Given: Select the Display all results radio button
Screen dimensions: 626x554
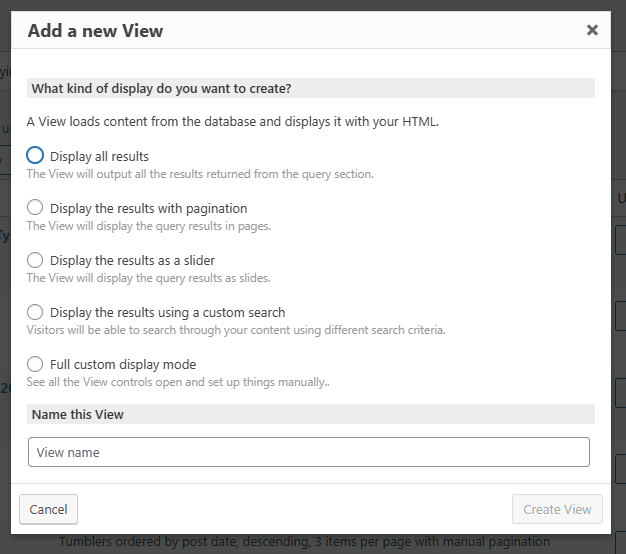Looking at the screenshot, I should 36,156.
